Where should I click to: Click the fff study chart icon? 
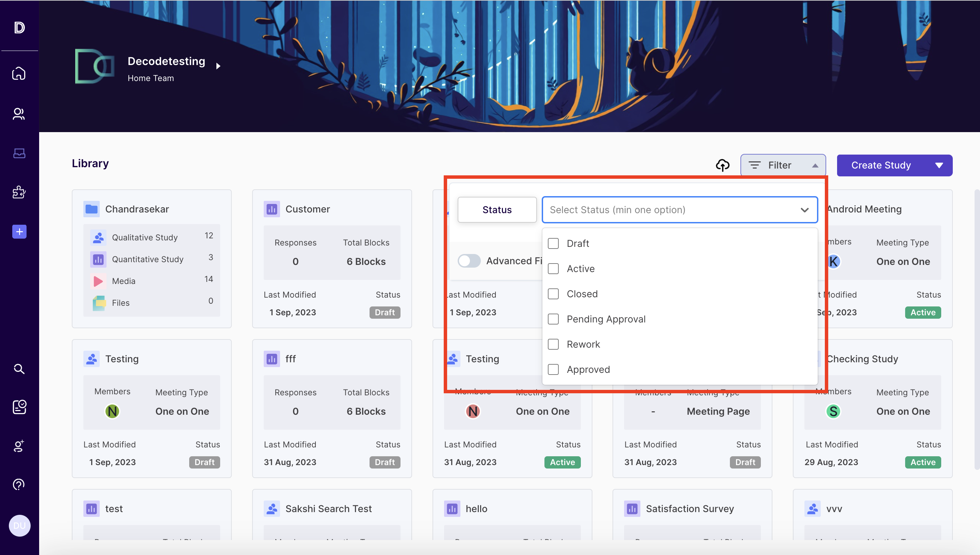272,359
